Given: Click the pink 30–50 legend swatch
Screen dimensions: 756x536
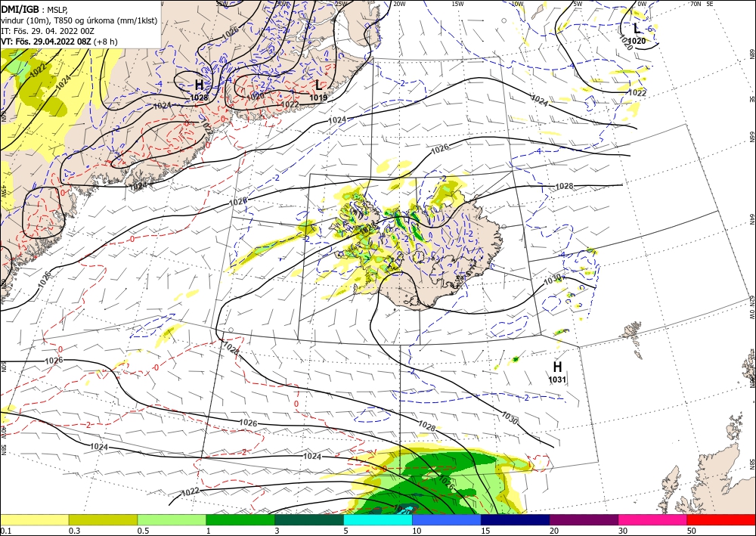Looking at the screenshot, I should 653,519.
